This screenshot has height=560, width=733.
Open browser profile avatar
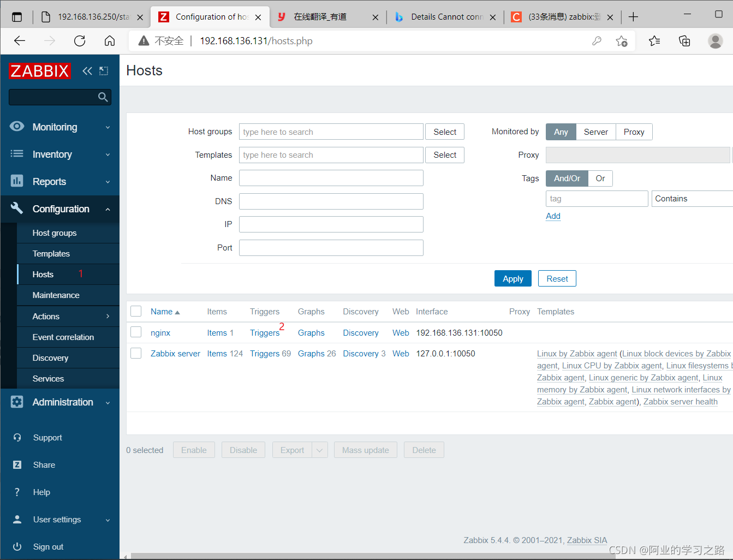click(715, 41)
